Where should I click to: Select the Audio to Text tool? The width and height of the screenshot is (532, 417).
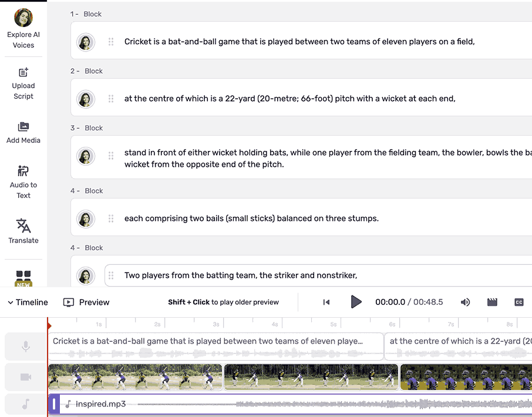tap(23, 171)
